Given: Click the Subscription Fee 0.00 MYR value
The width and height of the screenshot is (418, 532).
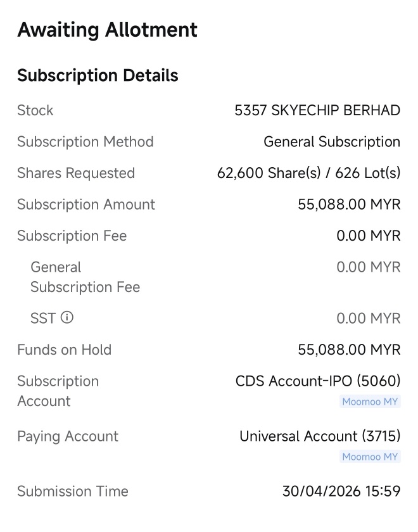Looking at the screenshot, I should point(369,236).
